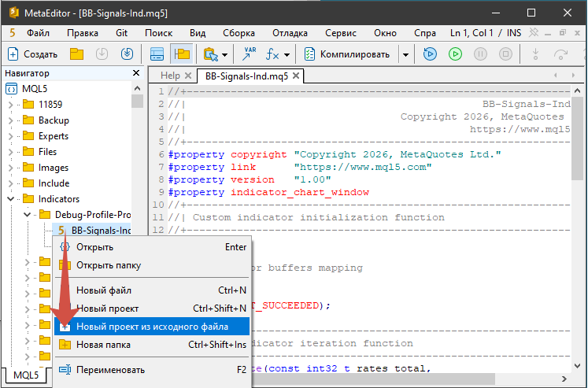The image size is (588, 388).
Task: Click the VAR insert variable icon
Action: tap(249, 54)
